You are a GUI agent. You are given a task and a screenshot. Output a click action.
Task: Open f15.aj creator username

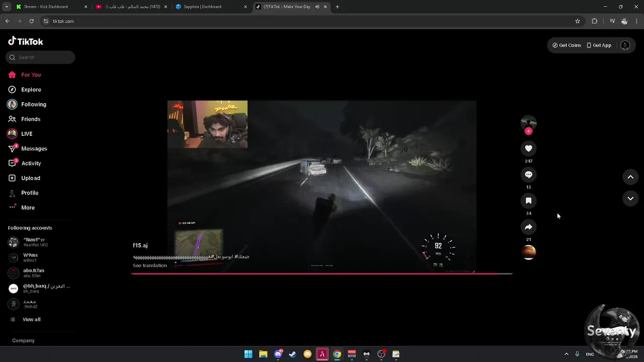(x=140, y=245)
